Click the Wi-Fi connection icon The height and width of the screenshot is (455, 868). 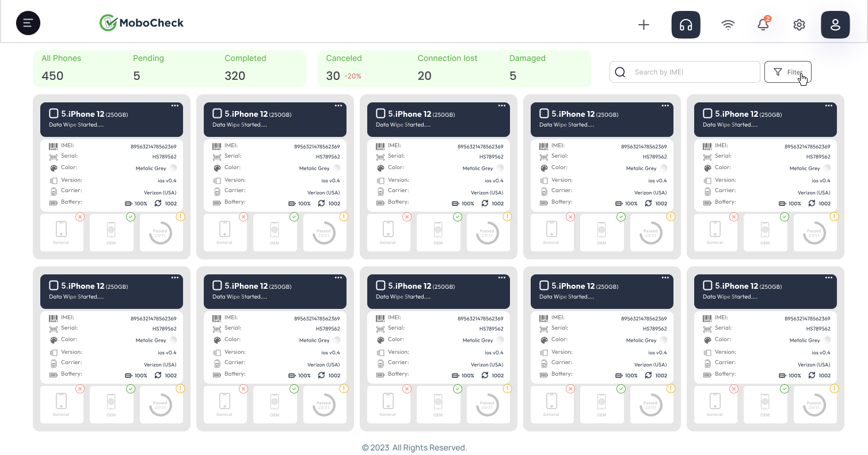728,25
